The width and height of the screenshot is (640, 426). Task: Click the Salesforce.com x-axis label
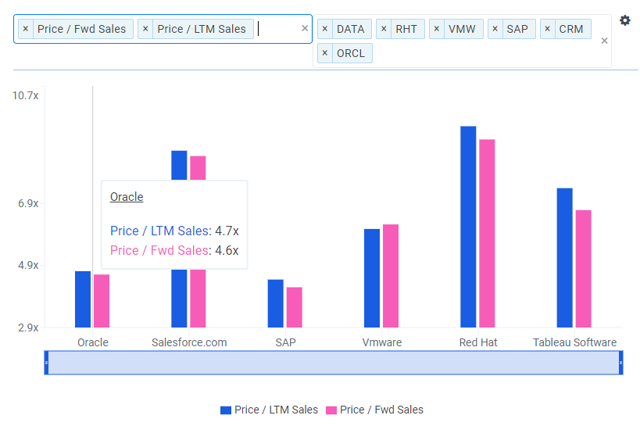189,342
